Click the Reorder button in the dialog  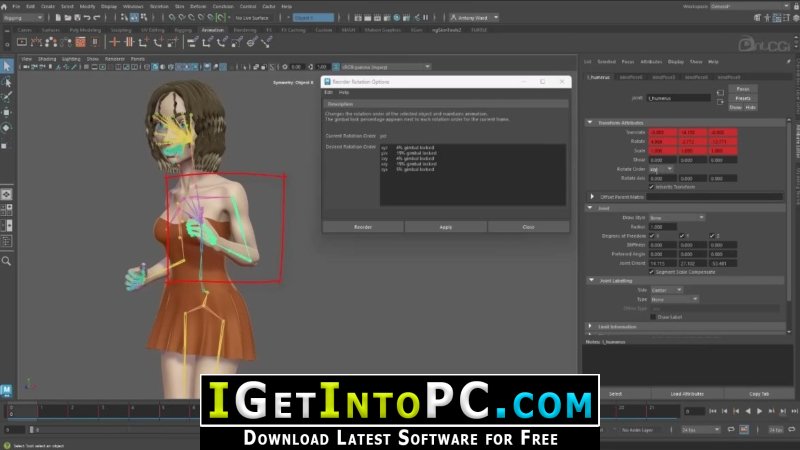[x=363, y=227]
